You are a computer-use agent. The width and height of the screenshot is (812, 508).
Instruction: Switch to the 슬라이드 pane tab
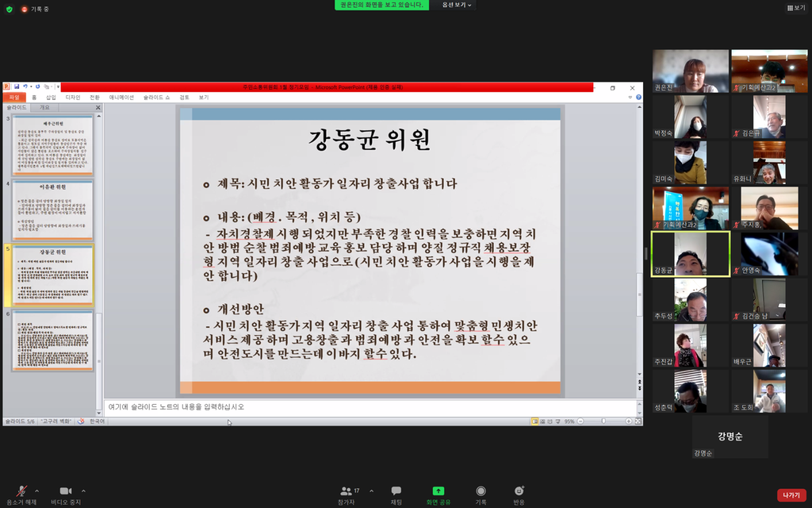point(16,107)
